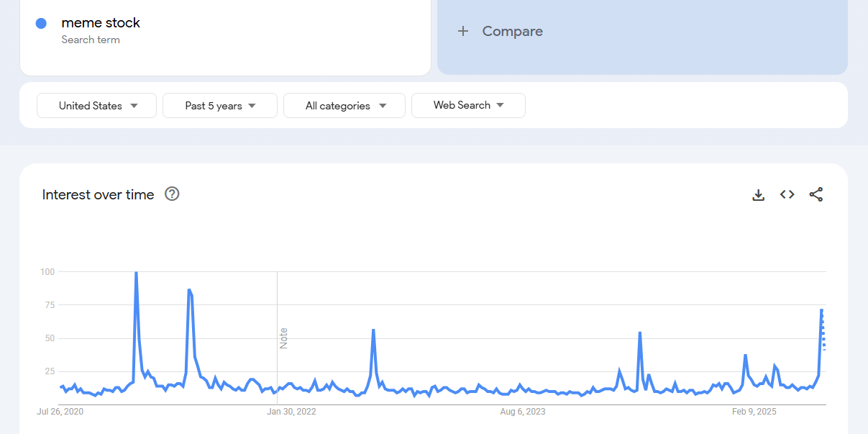Click the Jan 30, 2022 axis label
868x434 pixels.
pos(291,412)
